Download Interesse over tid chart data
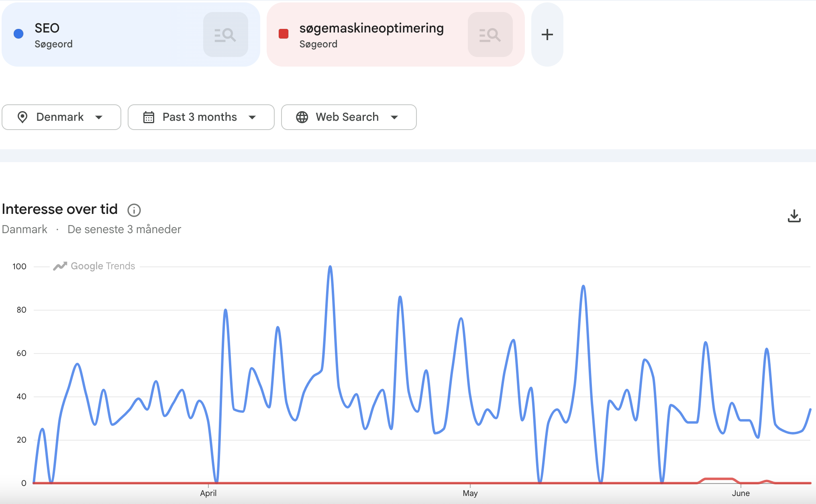 point(794,216)
